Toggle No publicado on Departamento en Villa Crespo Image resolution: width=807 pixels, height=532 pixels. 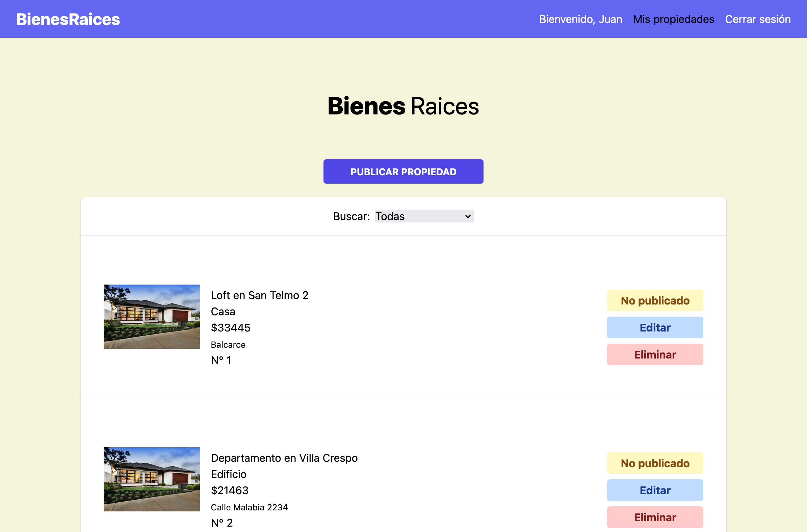655,463
